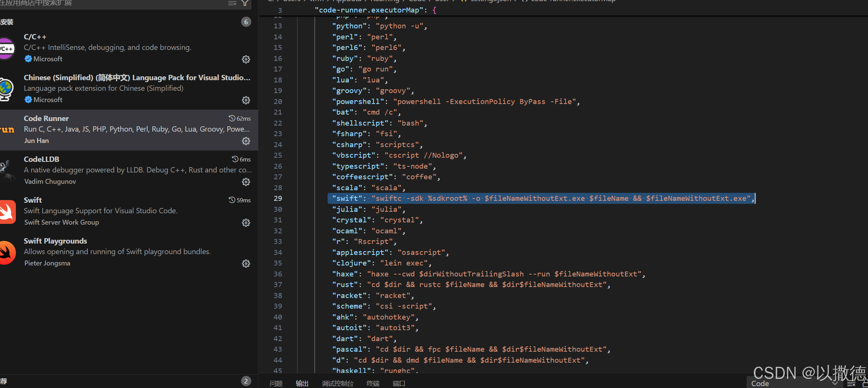Click the Swift Playgrounds logo
Viewport: 868px width, 388px height.
(x=7, y=253)
